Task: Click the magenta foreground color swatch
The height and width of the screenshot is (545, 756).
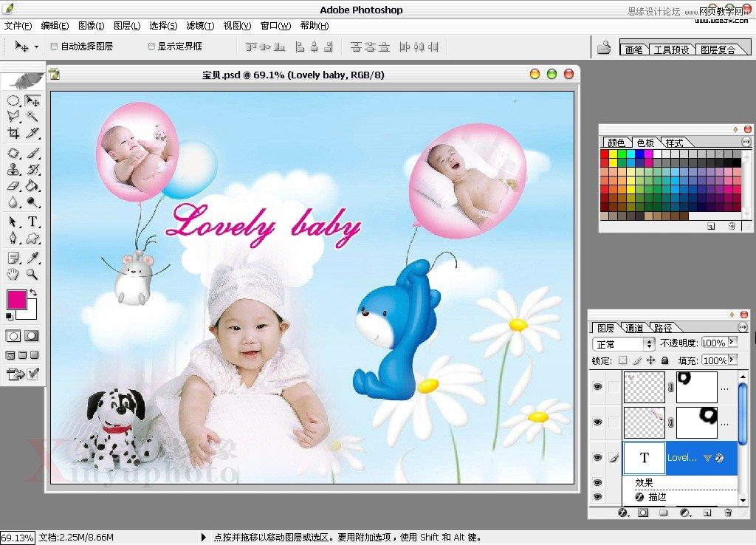Action: pyautogui.click(x=16, y=298)
